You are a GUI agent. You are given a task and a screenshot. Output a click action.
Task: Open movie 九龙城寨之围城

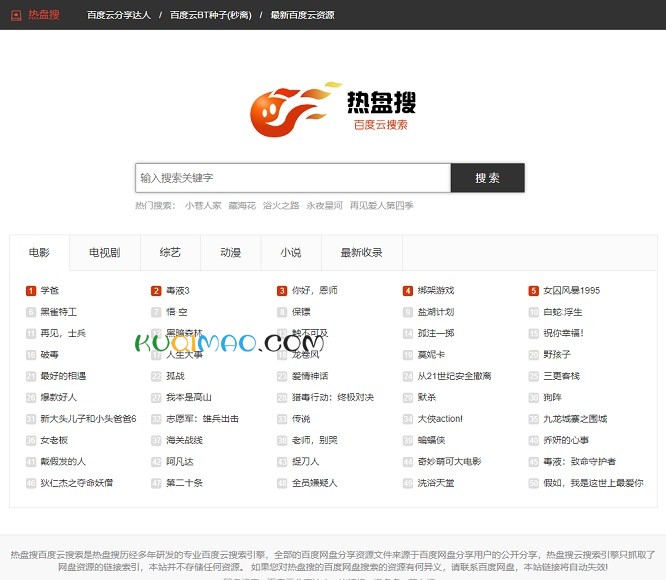pyautogui.click(x=575, y=419)
